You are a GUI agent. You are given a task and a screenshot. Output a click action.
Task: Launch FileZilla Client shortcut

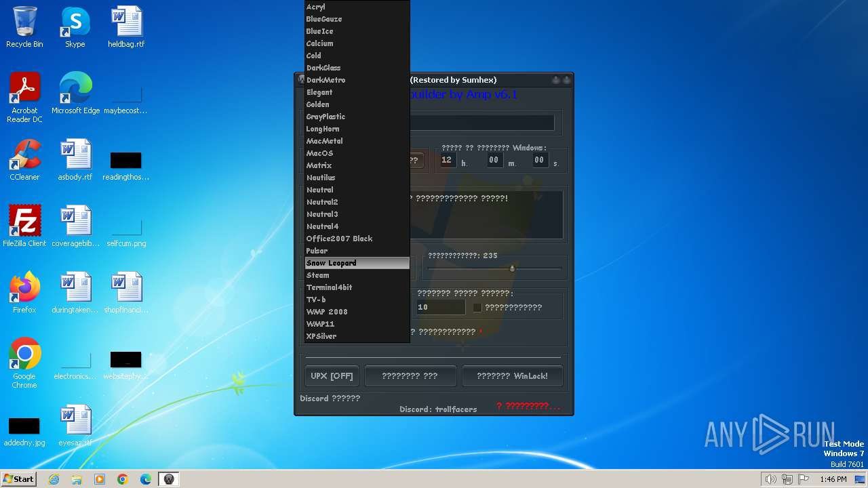coord(24,226)
